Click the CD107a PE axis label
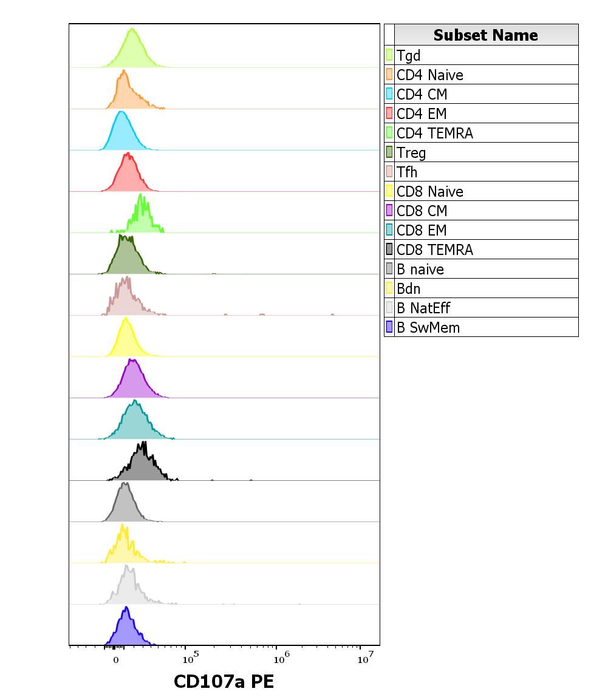 [224, 682]
